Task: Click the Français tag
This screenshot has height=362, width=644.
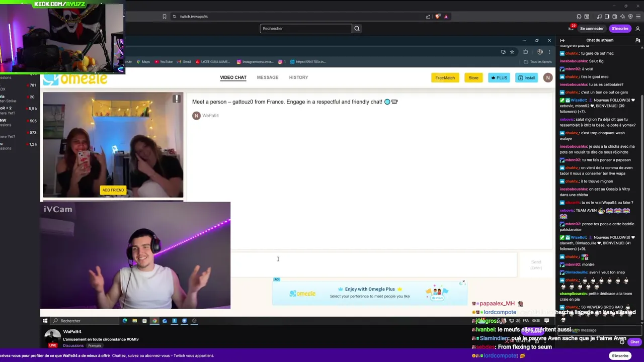Action: pos(95,346)
